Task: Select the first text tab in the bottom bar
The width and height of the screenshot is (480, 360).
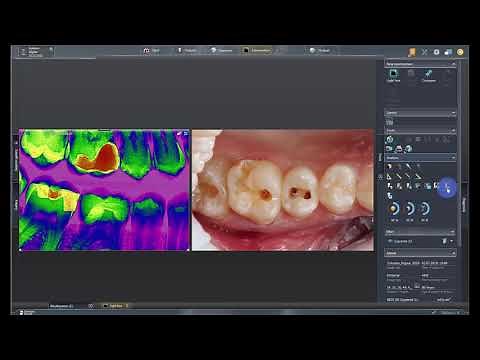Action: tap(61, 306)
